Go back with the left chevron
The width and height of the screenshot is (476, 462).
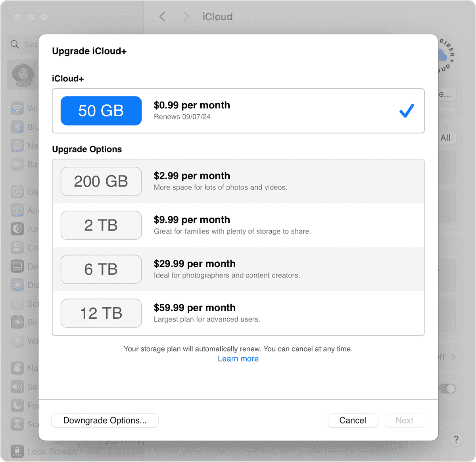162,17
